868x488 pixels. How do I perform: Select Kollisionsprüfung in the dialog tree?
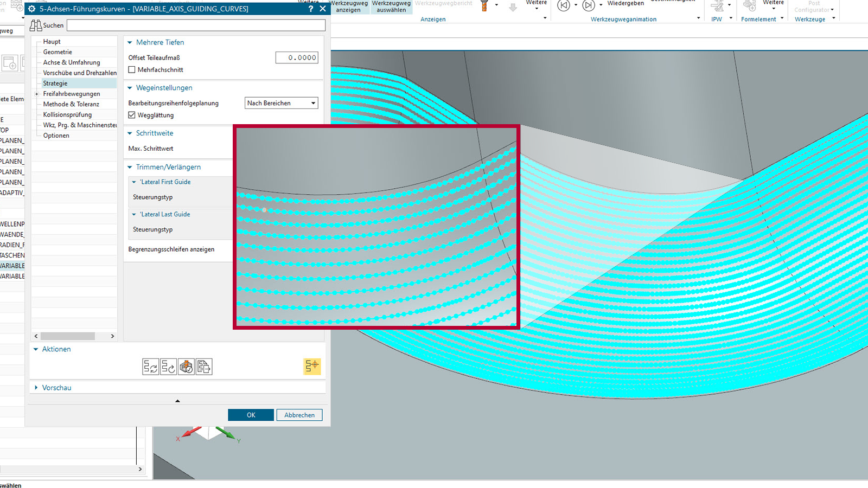coord(67,115)
